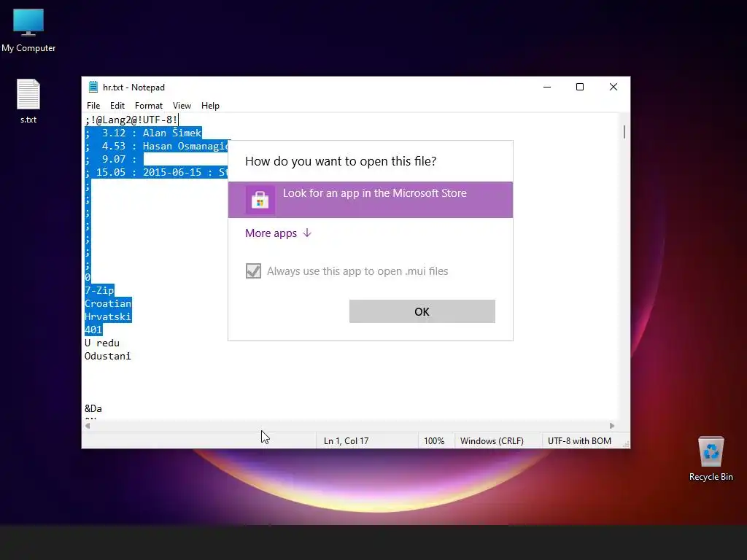Click the Odustani text line
This screenshot has width=747, height=560.
tap(108, 356)
